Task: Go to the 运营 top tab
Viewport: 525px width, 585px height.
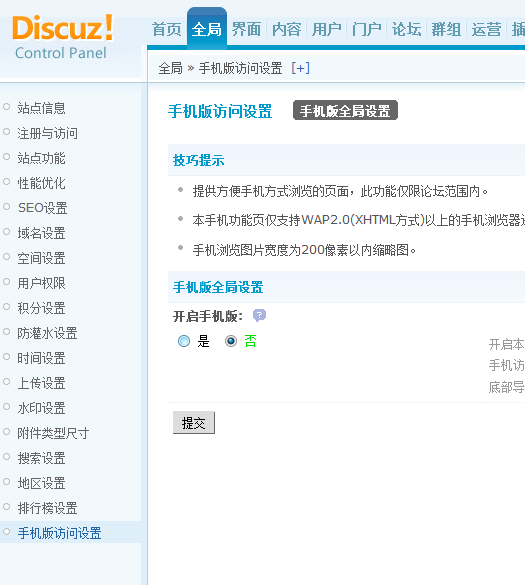Action: point(487,29)
